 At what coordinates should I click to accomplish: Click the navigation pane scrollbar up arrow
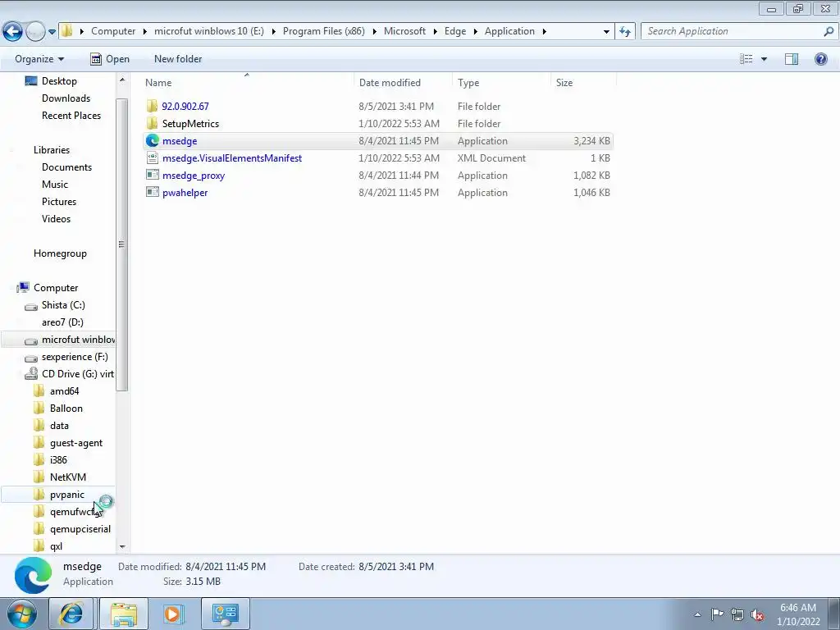(122, 80)
